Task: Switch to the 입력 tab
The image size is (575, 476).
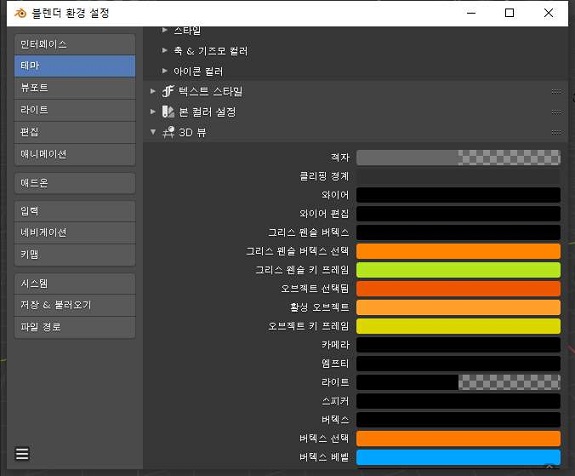Action: (x=75, y=211)
